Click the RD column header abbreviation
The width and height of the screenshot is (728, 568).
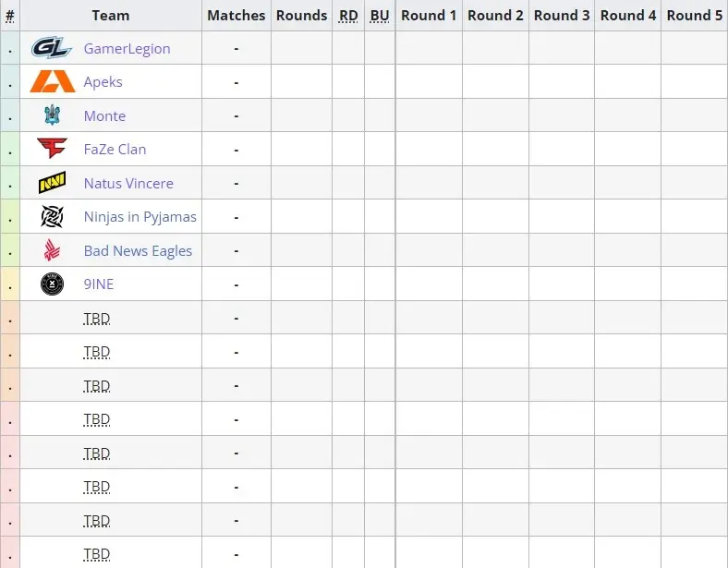click(348, 16)
